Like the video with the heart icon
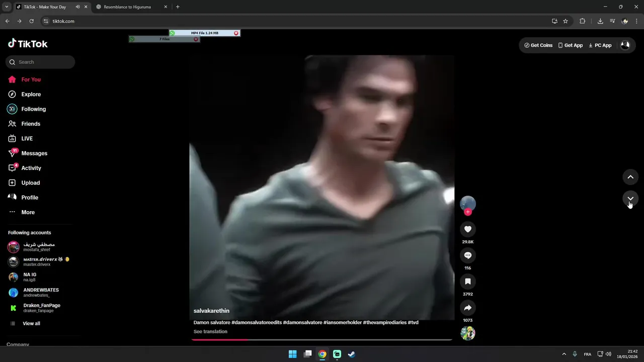The image size is (644, 362). pyautogui.click(x=468, y=229)
